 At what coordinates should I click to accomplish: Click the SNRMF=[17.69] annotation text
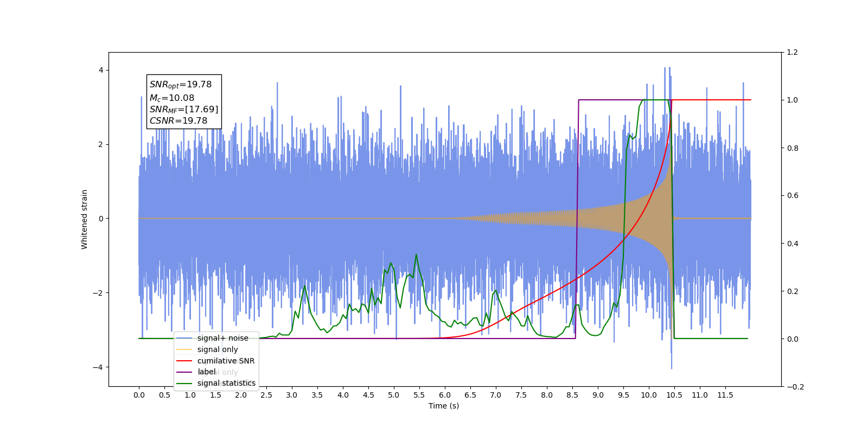[x=184, y=110]
